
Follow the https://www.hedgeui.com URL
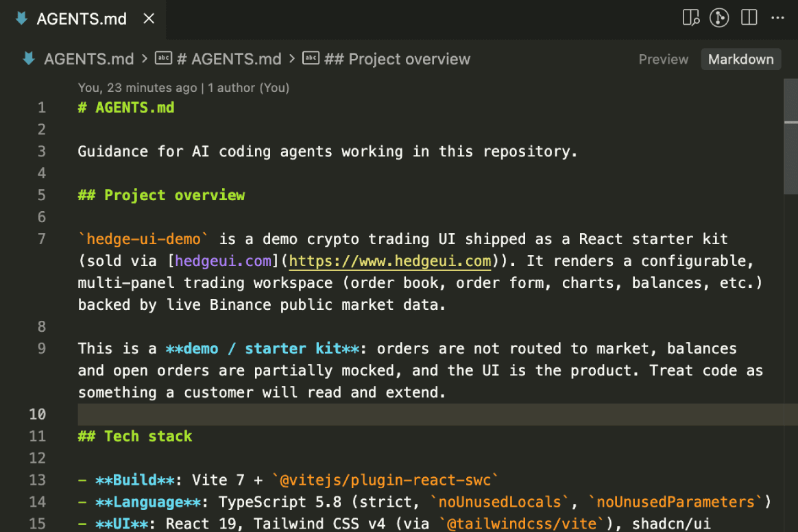[390, 261]
